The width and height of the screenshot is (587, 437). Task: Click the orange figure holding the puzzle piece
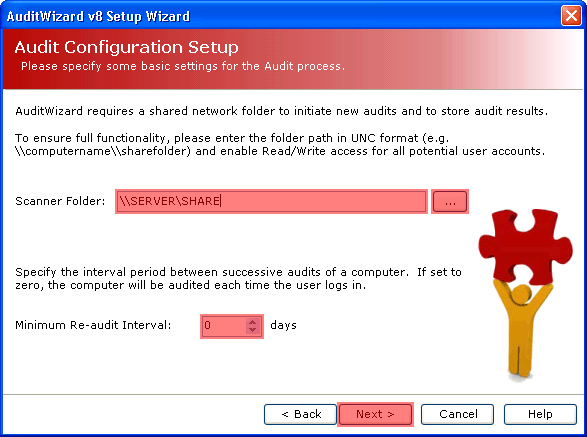521,330
